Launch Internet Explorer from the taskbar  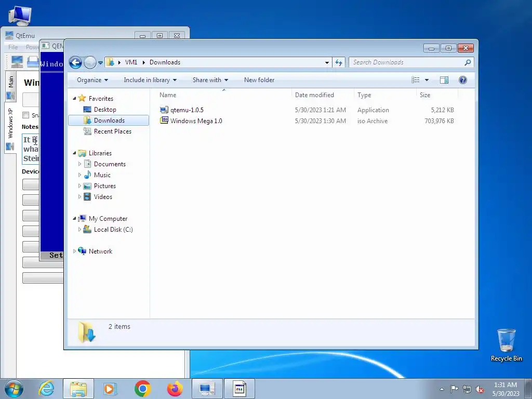[46, 389]
